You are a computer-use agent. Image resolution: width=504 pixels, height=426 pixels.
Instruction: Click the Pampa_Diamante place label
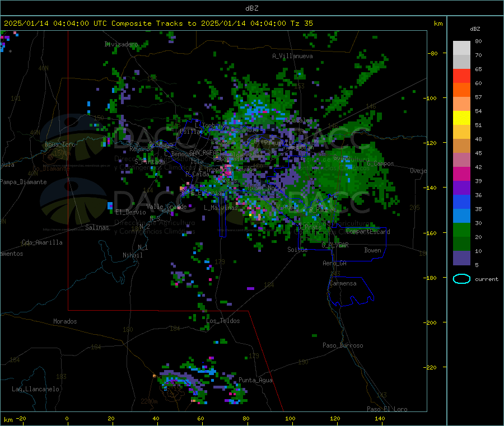24,182
